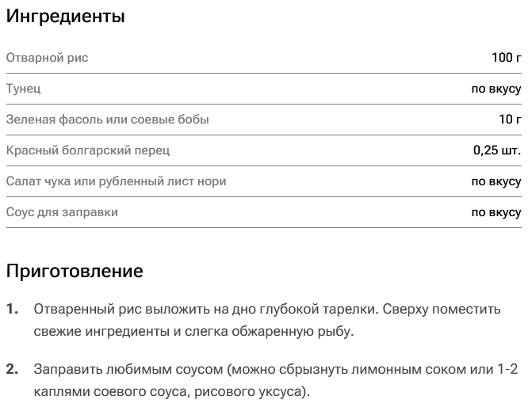The height and width of the screenshot is (411, 532).
Task: Click the Ингредиенты heading
Action: pos(66,17)
